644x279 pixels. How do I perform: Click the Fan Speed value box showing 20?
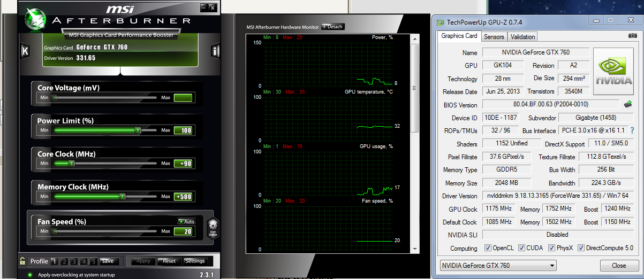click(x=183, y=231)
